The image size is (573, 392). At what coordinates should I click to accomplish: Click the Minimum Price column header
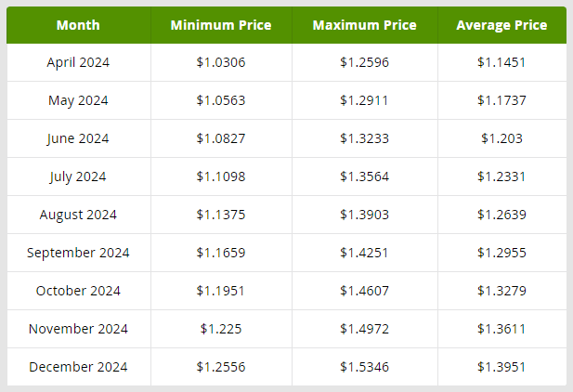pyautogui.click(x=221, y=25)
